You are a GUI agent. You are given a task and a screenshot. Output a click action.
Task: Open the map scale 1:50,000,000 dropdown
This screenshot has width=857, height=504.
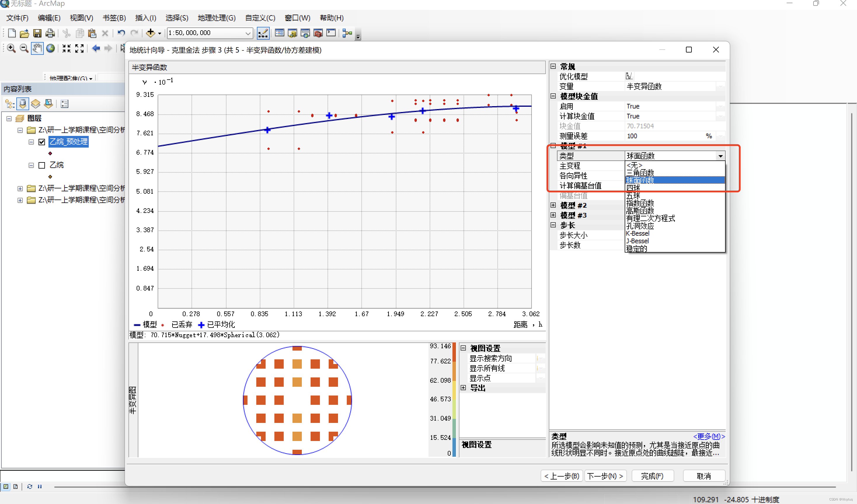click(x=248, y=33)
